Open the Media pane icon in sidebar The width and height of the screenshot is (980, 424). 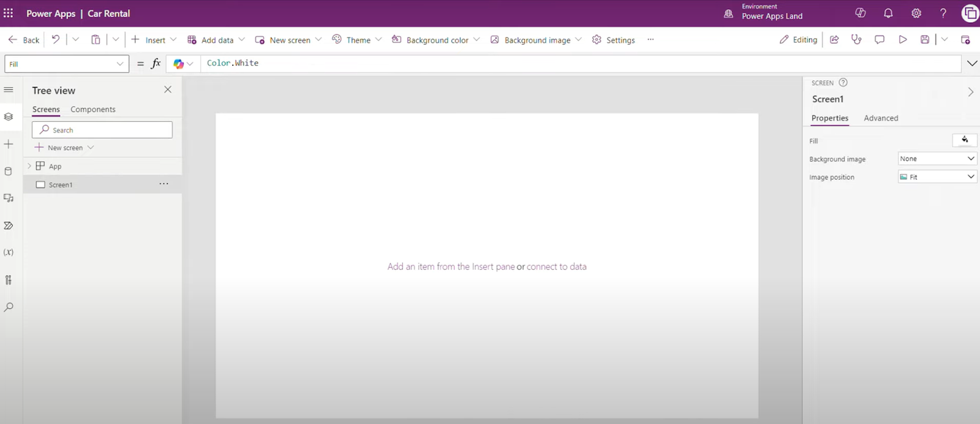point(9,198)
